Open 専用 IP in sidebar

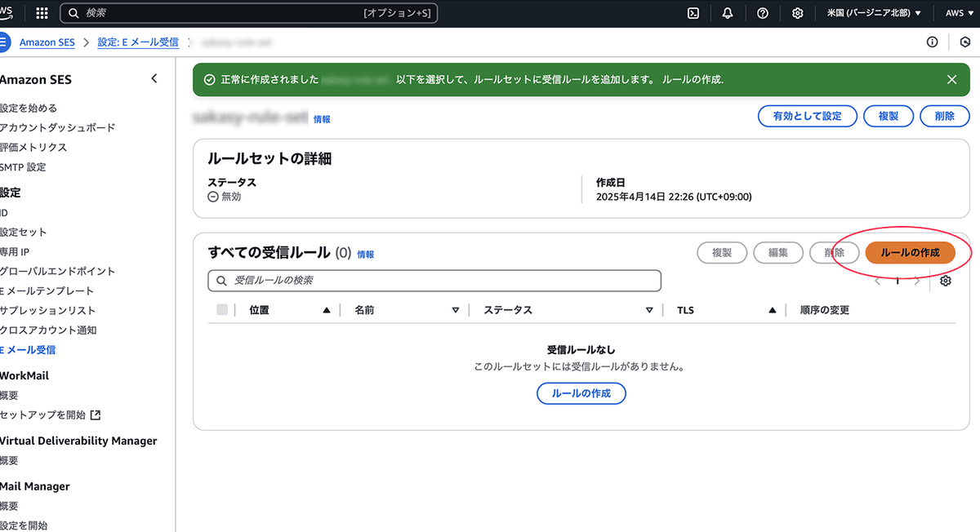point(15,251)
